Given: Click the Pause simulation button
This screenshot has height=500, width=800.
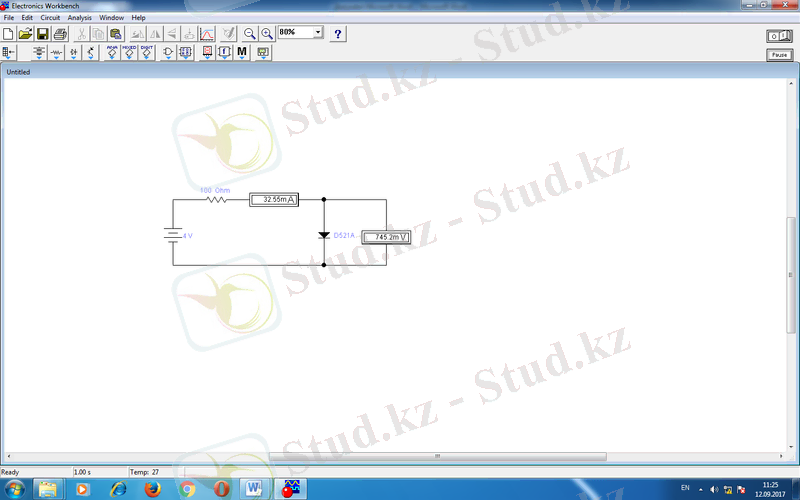Looking at the screenshot, I should pyautogui.click(x=780, y=55).
